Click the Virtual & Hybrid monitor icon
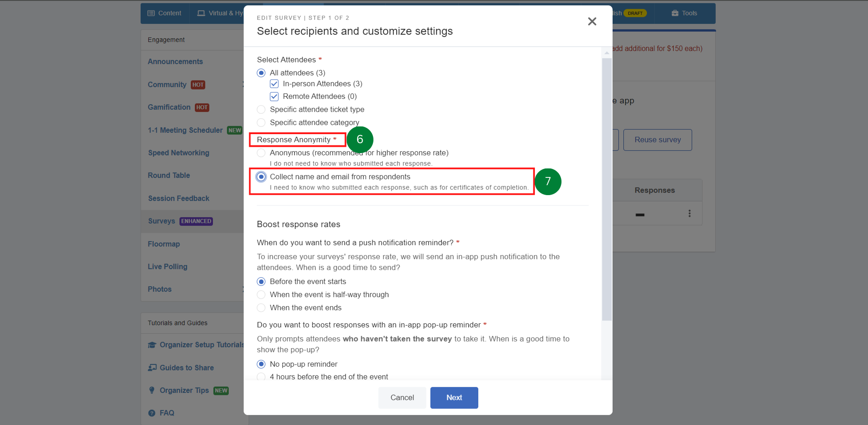 [x=202, y=13]
